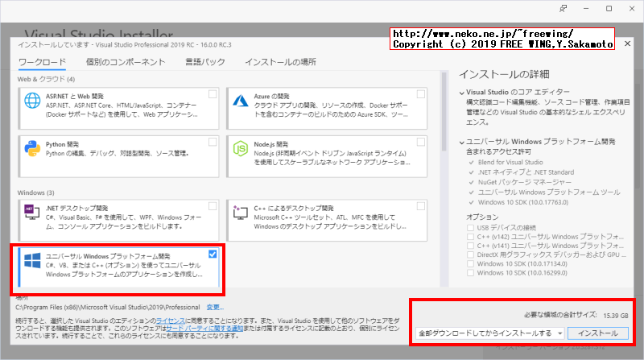
Task: Enable the USB デバイスの接続 option
Action: [x=470, y=227]
